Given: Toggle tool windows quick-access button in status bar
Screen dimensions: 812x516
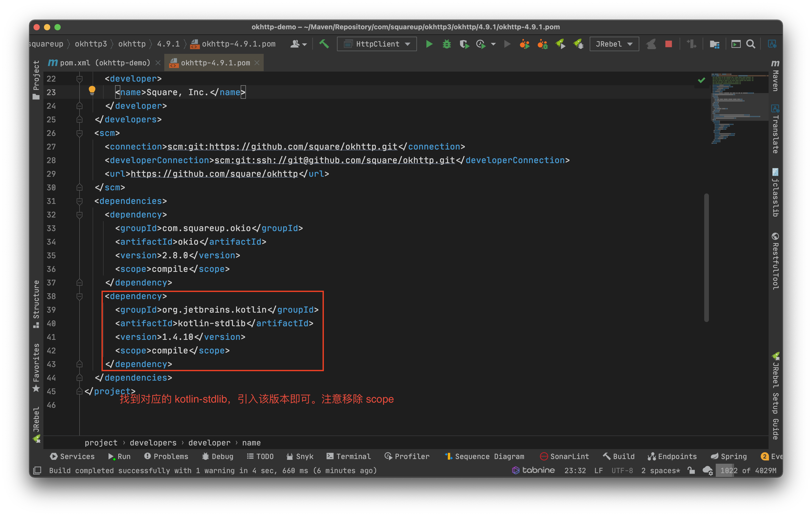Looking at the screenshot, I should tap(37, 470).
